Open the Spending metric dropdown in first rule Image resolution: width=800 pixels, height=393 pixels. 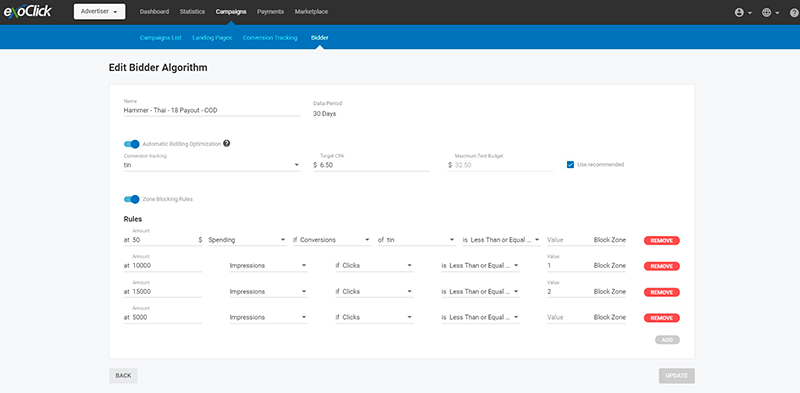pyautogui.click(x=247, y=240)
